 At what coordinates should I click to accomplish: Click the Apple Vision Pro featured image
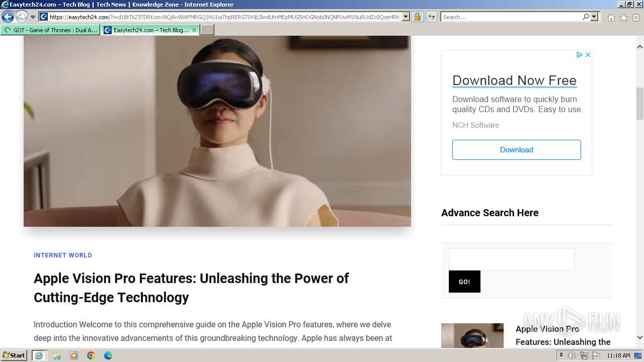(x=217, y=131)
